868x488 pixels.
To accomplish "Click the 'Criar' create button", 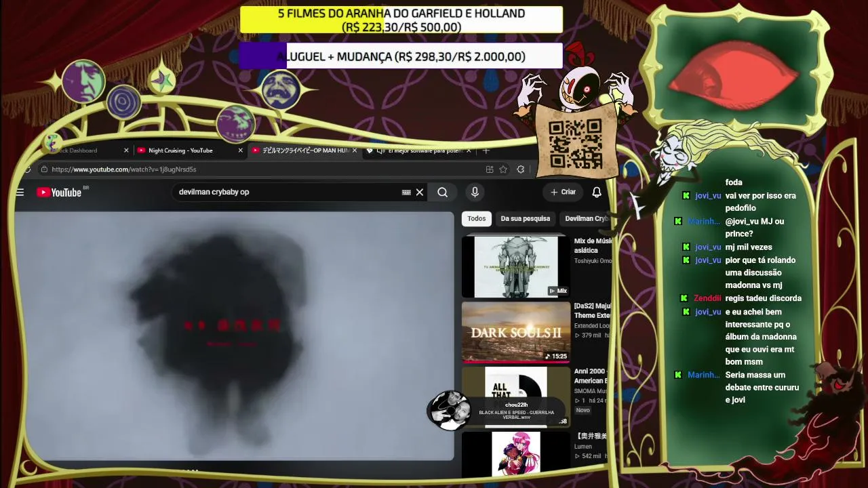I will coord(563,192).
